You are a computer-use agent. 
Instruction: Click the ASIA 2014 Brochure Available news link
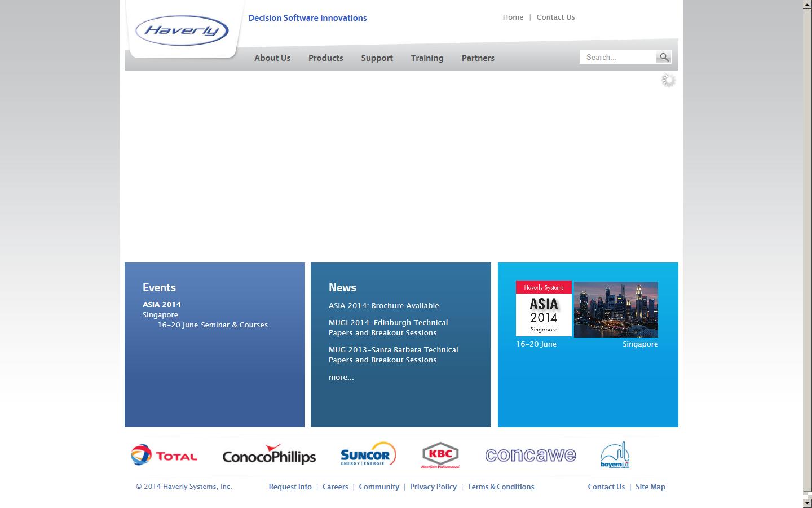pyautogui.click(x=384, y=305)
